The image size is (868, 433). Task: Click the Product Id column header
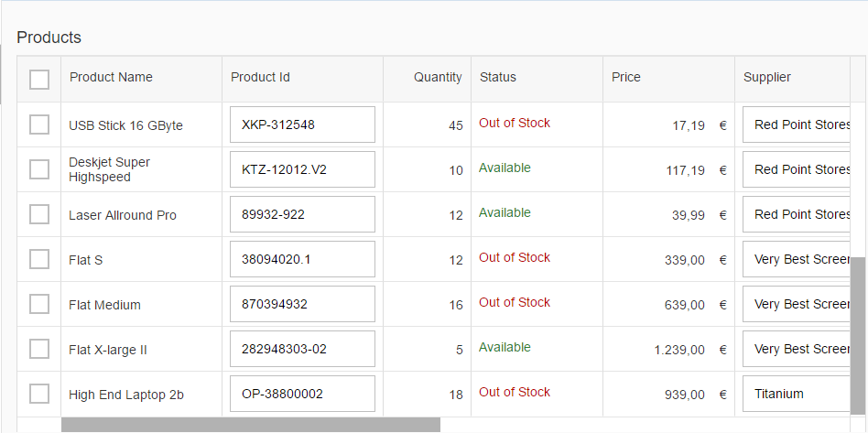click(x=260, y=78)
